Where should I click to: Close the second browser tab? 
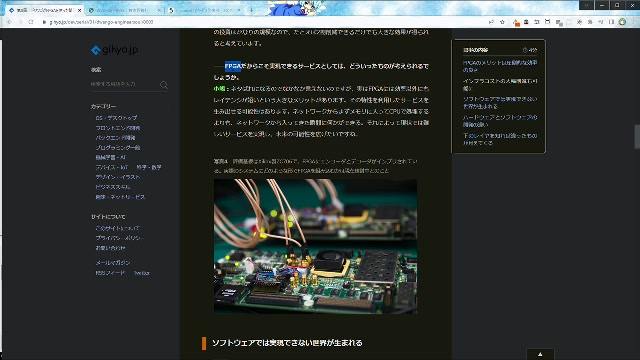click(x=159, y=10)
